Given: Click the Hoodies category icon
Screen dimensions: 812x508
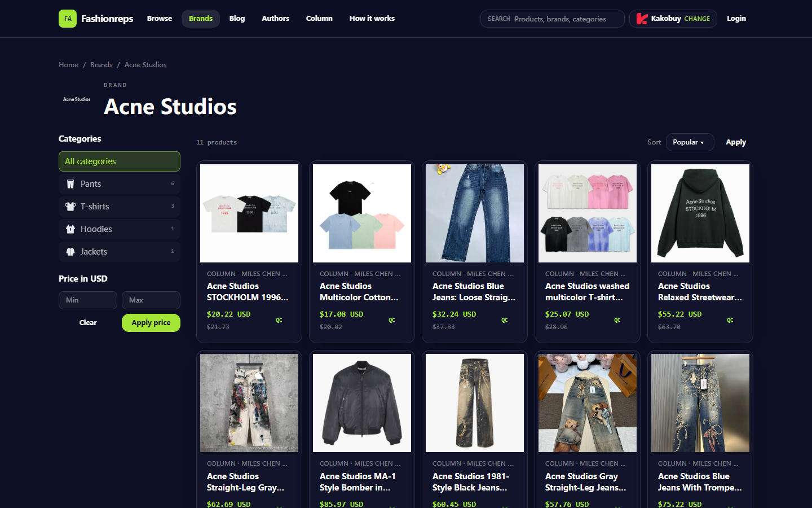Looking at the screenshot, I should 70,229.
